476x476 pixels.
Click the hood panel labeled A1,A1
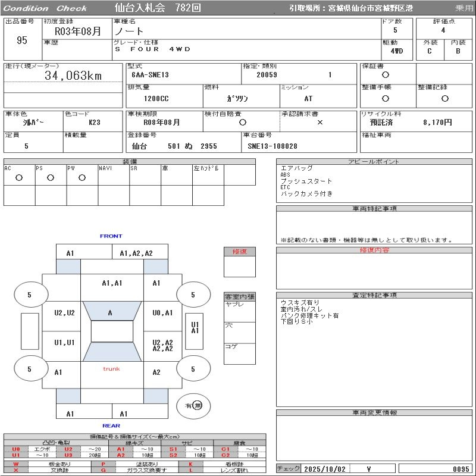click(111, 283)
